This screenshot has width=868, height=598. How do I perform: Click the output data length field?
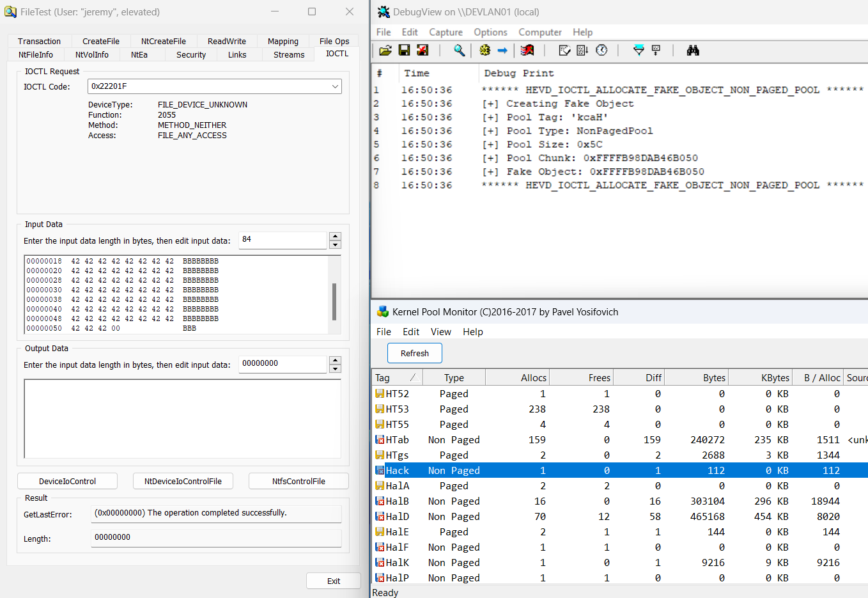283,364
